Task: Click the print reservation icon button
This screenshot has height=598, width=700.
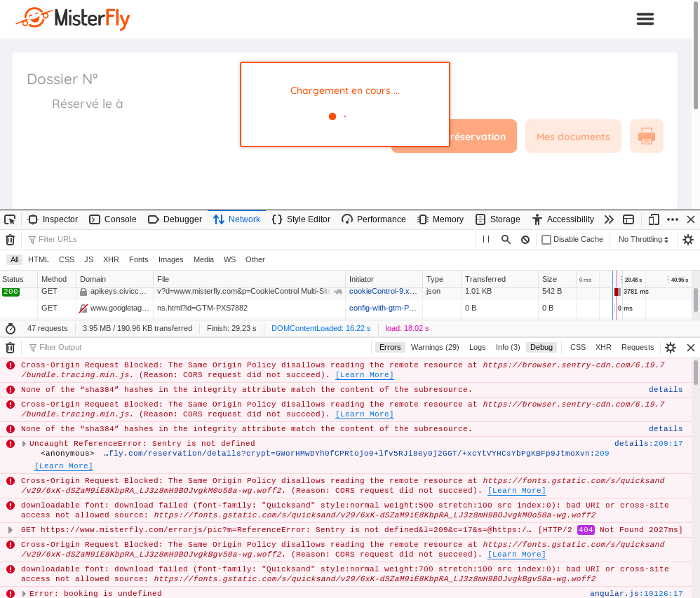Action: 647,136
